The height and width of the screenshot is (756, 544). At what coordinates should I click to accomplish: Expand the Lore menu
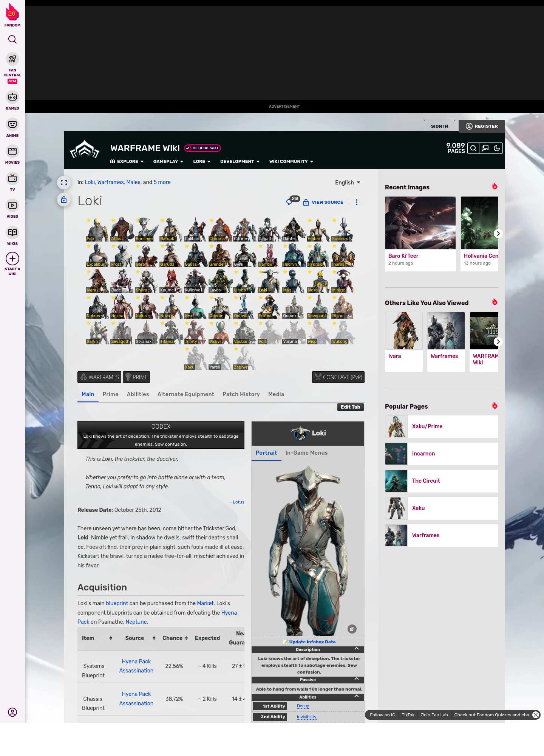tap(202, 161)
